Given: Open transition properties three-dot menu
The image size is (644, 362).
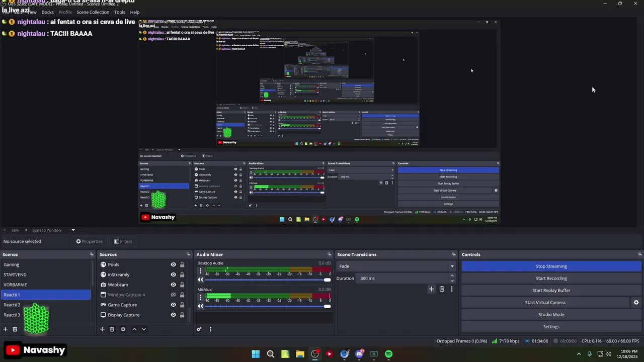Looking at the screenshot, I should (451, 289).
